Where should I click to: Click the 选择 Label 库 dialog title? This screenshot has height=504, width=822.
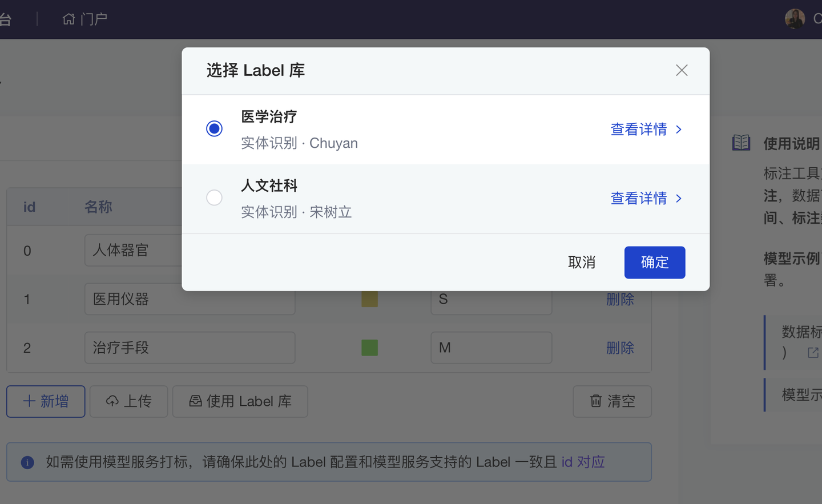coord(255,70)
